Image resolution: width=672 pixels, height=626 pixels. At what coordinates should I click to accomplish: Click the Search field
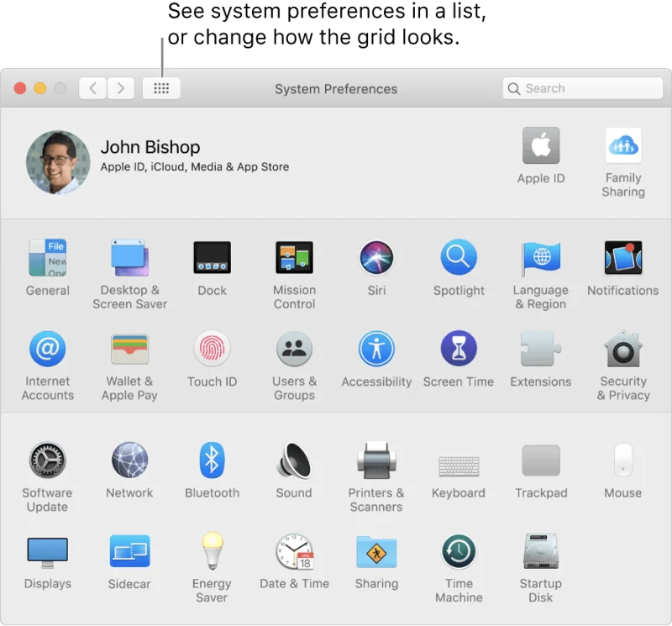tap(582, 88)
